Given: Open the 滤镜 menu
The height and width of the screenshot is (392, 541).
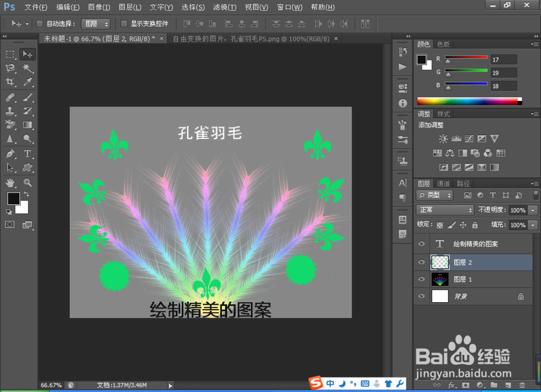Looking at the screenshot, I should point(225,7).
